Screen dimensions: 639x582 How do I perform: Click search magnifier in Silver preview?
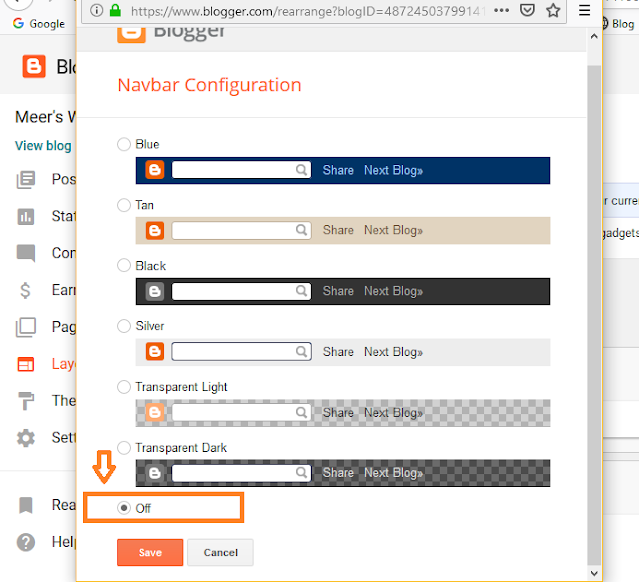click(x=301, y=352)
